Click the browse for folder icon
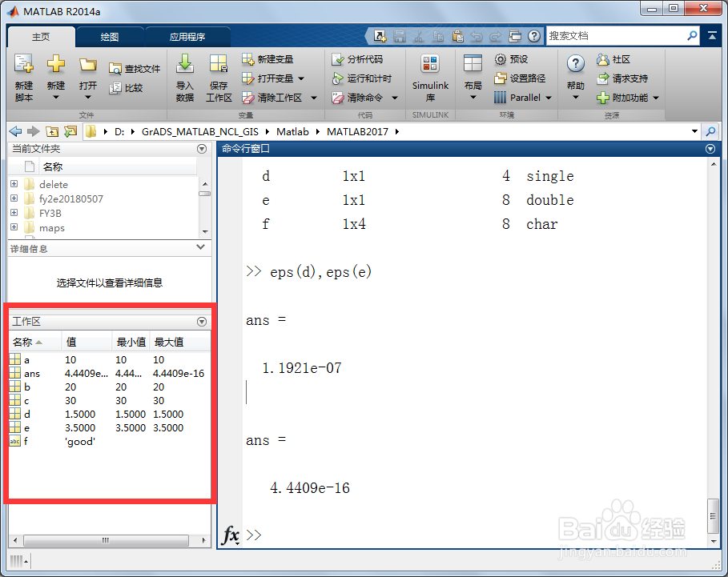Screen dimensions: 728x577 (70, 132)
